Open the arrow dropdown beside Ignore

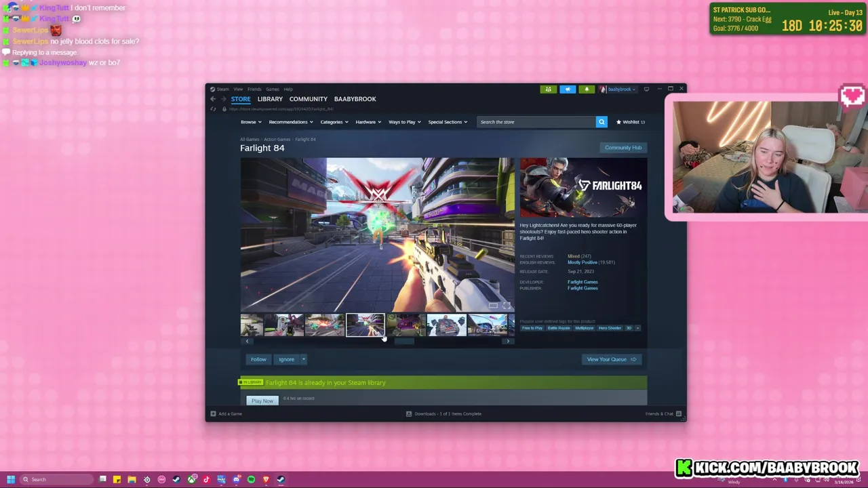pyautogui.click(x=303, y=359)
